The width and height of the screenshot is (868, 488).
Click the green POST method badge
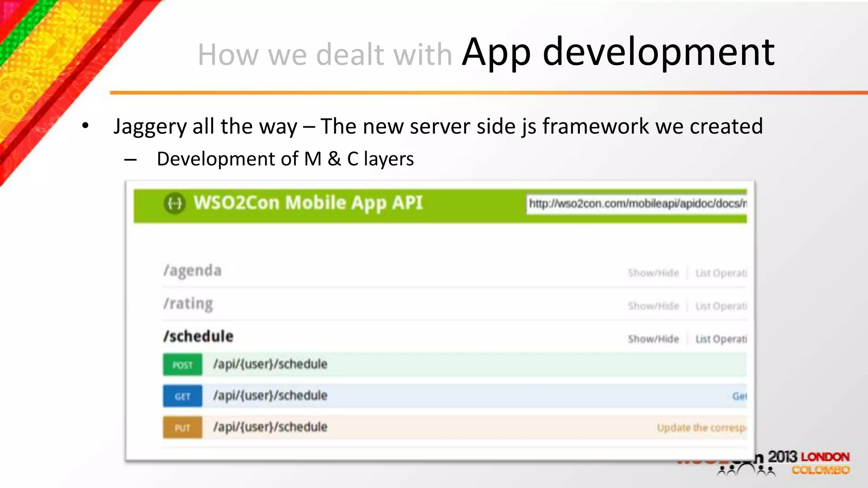[x=183, y=365]
